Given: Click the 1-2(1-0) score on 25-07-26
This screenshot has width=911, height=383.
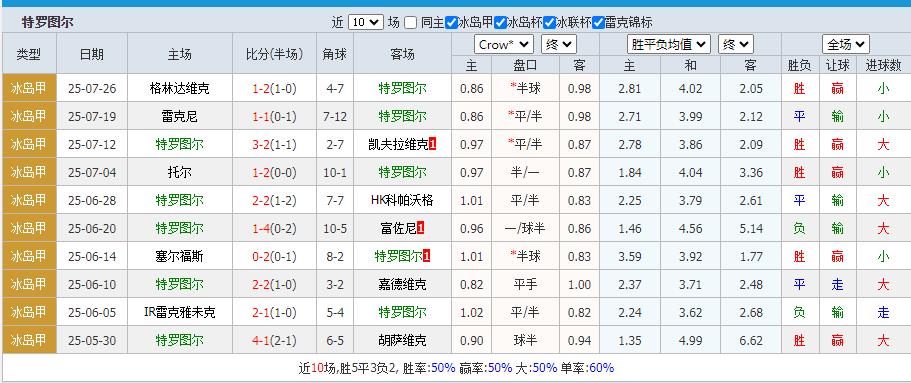Looking at the screenshot, I should click(274, 89).
